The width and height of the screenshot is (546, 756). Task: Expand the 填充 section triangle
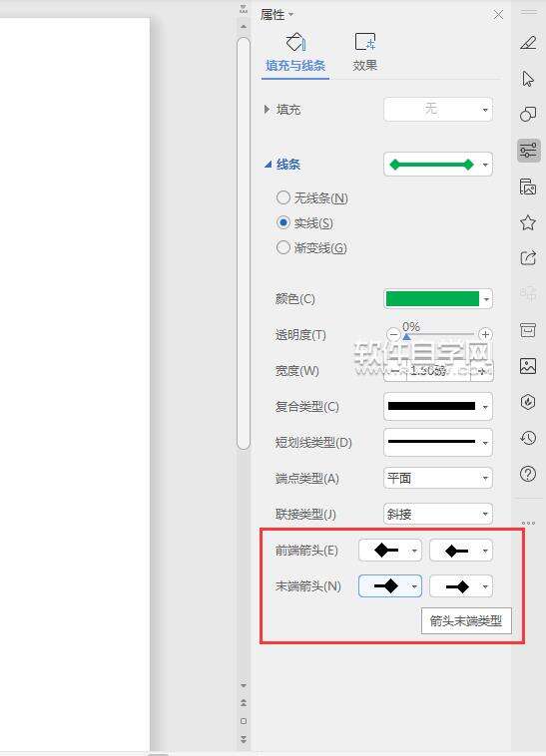tap(267, 110)
